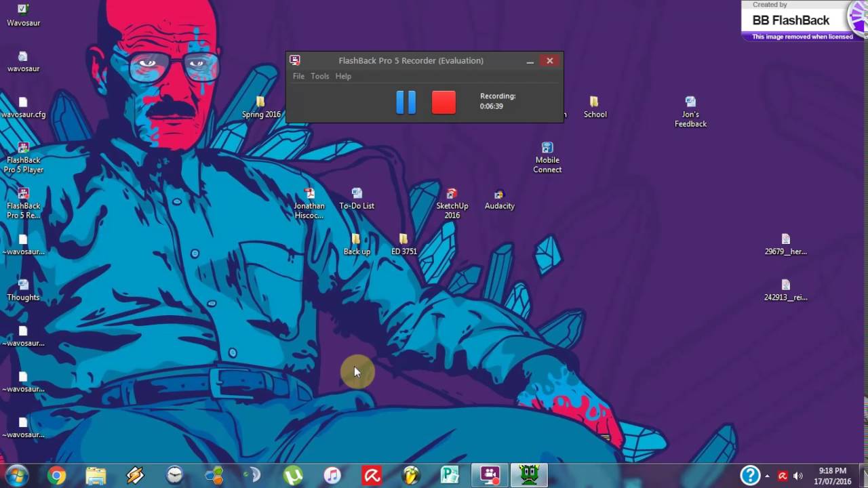The height and width of the screenshot is (488, 868).
Task: Open iTunes from the taskbar
Action: 332,476
